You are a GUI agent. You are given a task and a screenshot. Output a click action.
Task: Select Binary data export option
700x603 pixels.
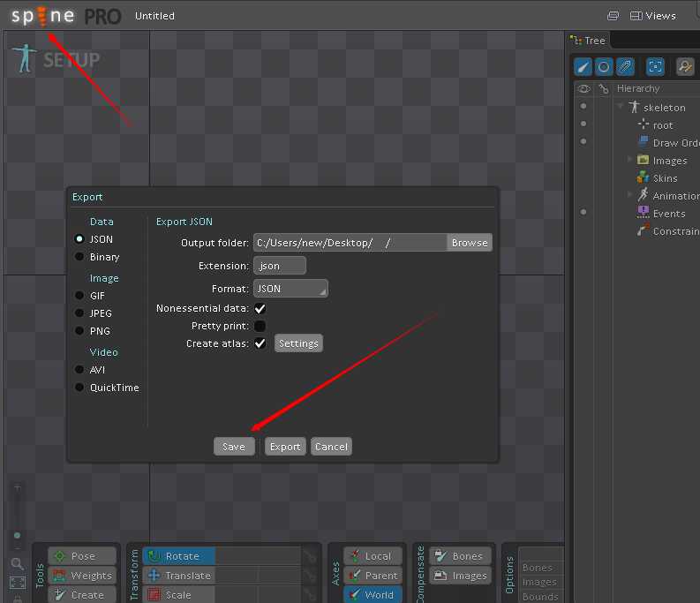click(79, 257)
